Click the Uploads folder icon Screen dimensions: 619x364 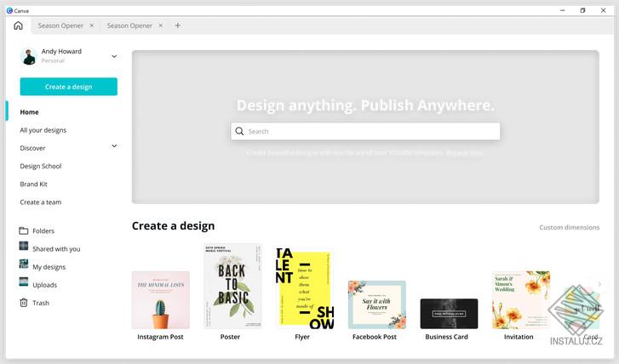[24, 282]
